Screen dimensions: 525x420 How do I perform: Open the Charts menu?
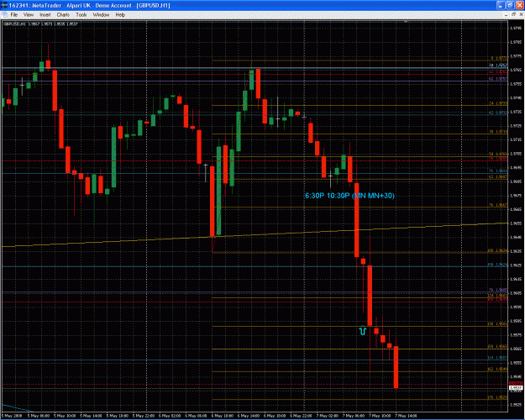click(x=63, y=15)
